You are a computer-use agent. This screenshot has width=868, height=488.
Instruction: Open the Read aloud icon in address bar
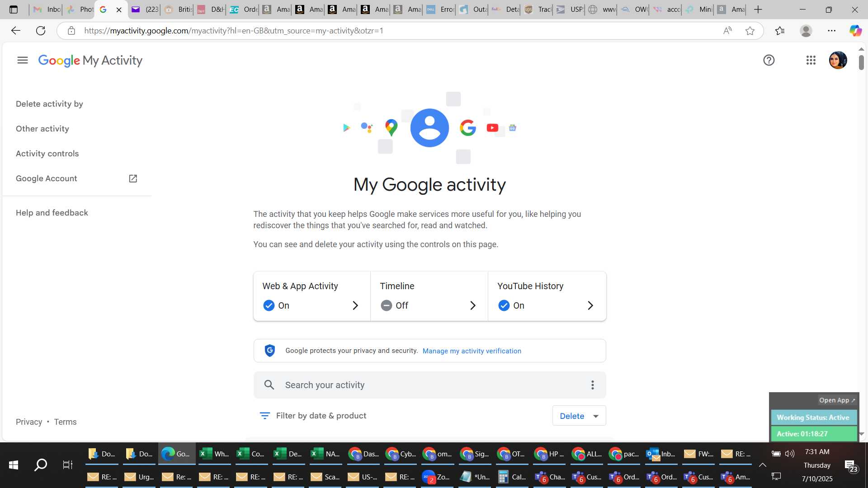tap(727, 31)
